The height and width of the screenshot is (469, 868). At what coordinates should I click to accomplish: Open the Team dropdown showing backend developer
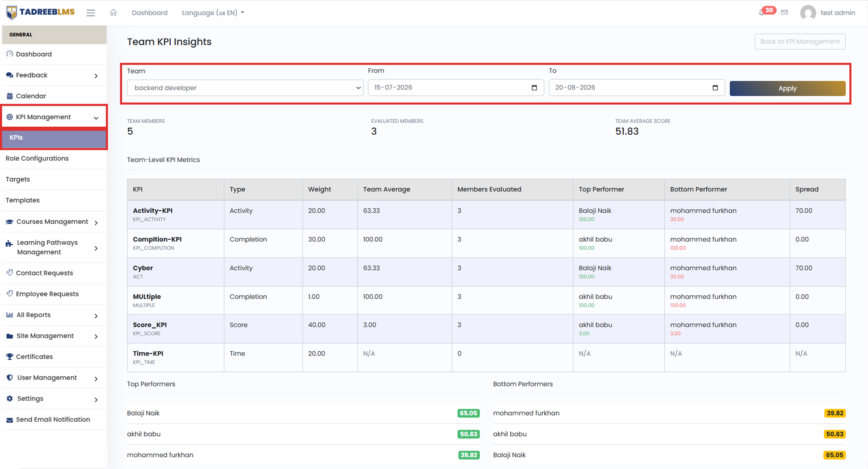pos(245,88)
